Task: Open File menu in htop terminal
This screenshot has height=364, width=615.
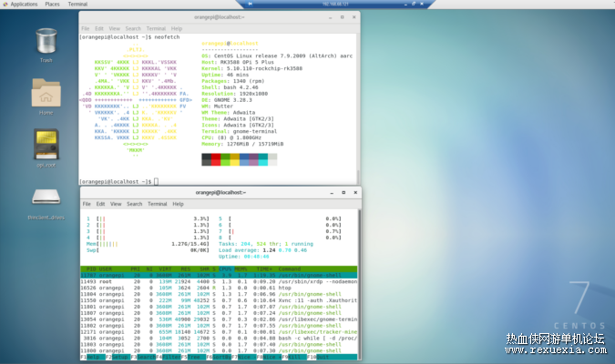Action: 87,204
